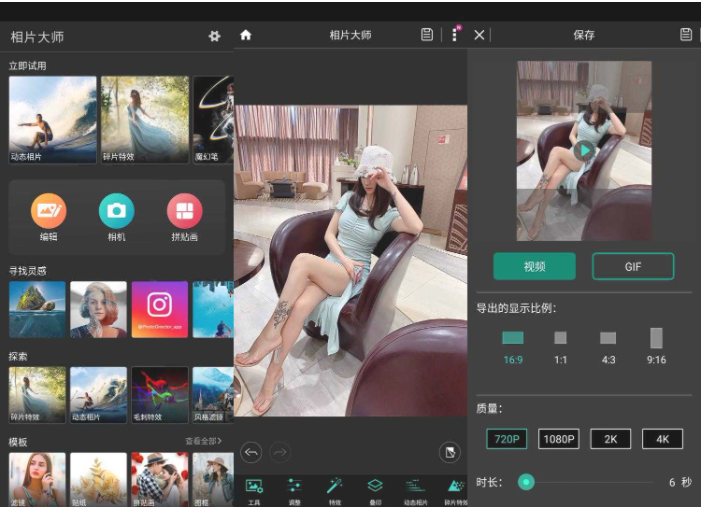
Task: Open 拼贴画 couple template
Action: coord(160,480)
